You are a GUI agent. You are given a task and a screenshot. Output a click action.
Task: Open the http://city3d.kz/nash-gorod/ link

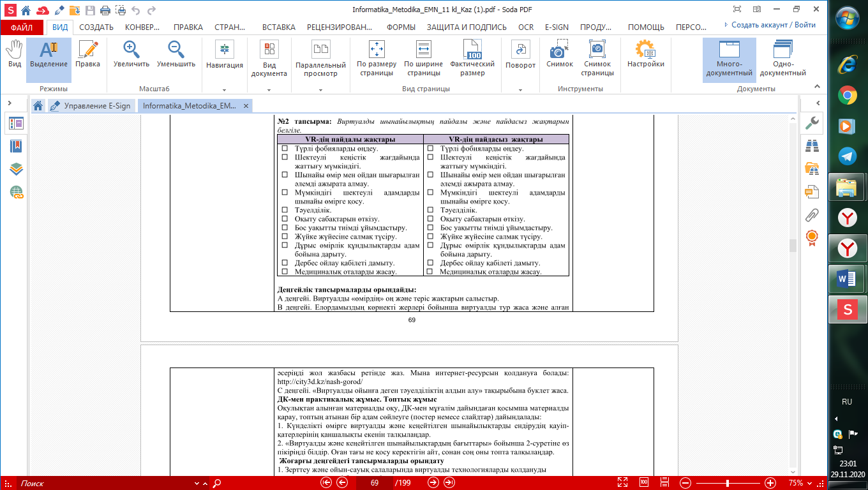click(320, 382)
